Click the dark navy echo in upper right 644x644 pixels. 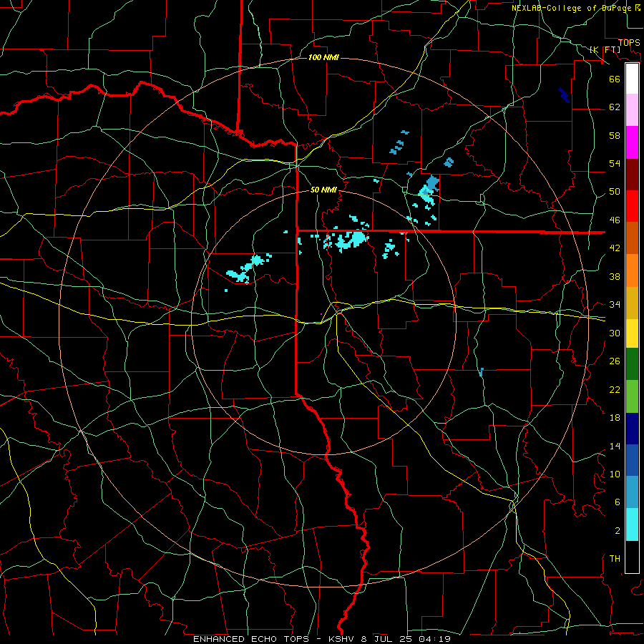pos(564,95)
